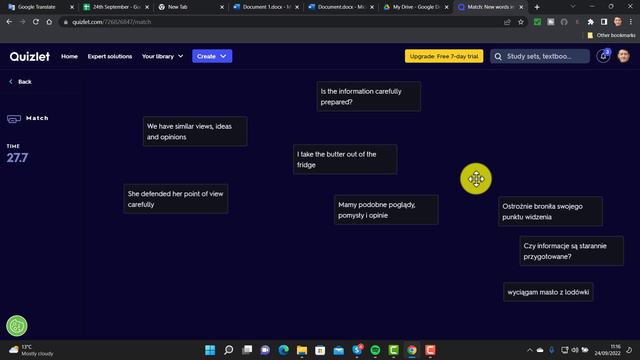
Task: Reload the current page
Action: click(36, 22)
